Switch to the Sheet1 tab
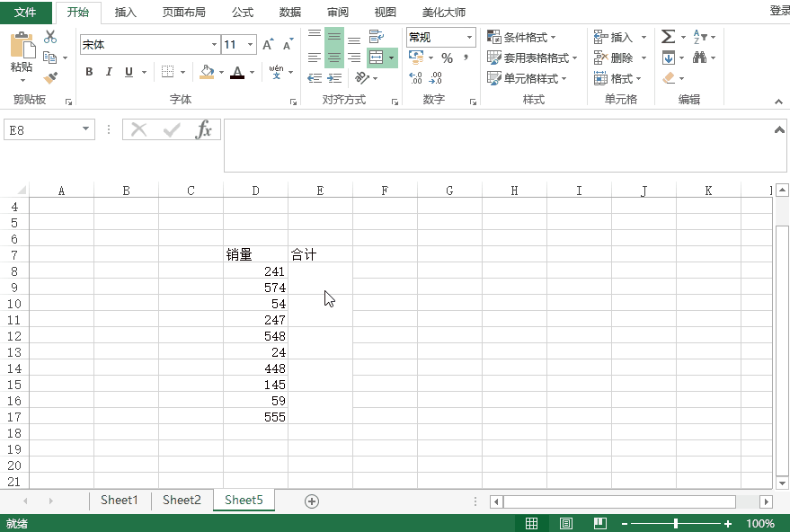 119,501
